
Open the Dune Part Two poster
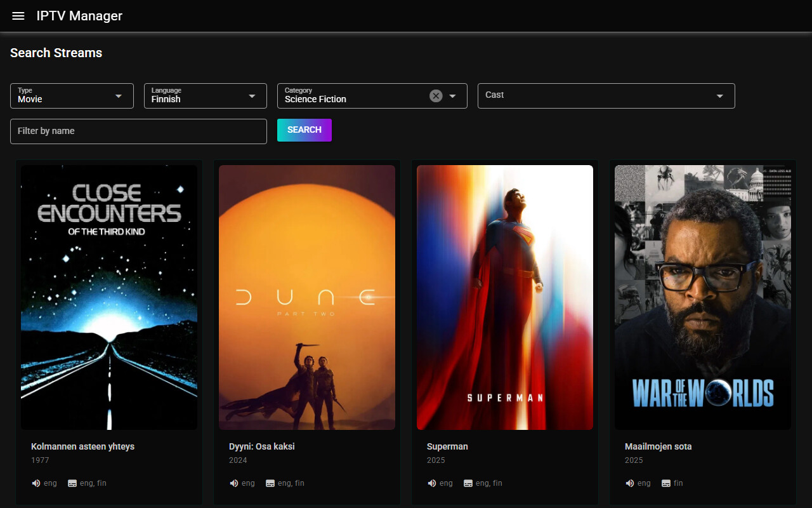point(307,298)
